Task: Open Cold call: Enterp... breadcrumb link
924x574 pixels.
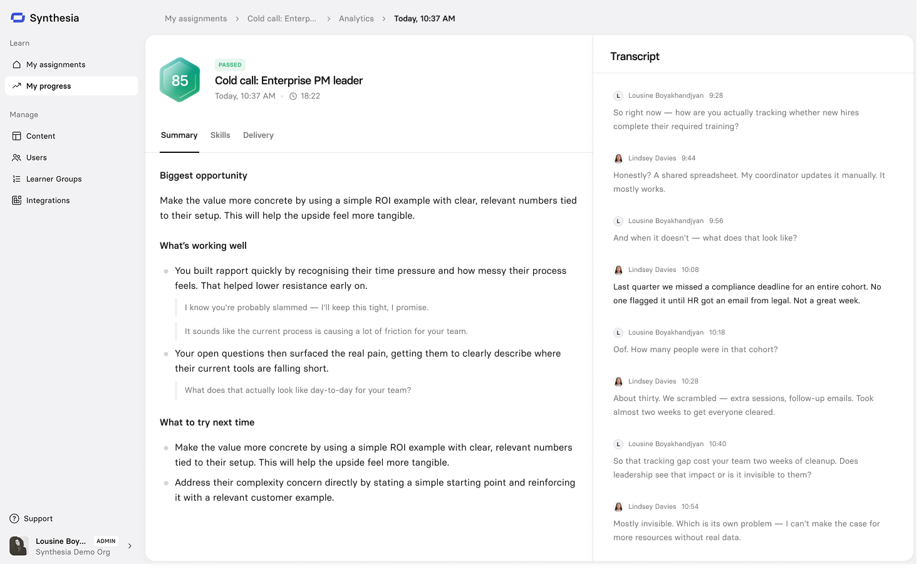Action: click(x=282, y=19)
